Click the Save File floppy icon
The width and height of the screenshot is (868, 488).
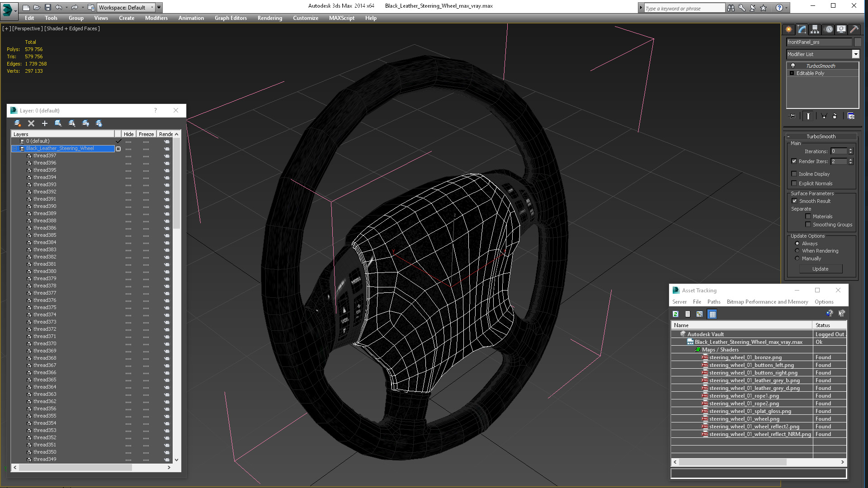click(x=47, y=7)
